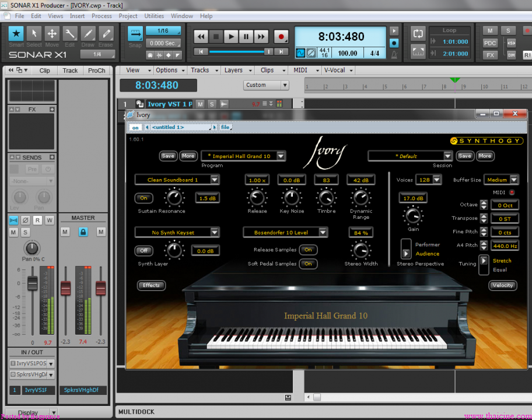This screenshot has width=532, height=420.
Task: Click the tempo value 100.00
Action: [x=348, y=53]
